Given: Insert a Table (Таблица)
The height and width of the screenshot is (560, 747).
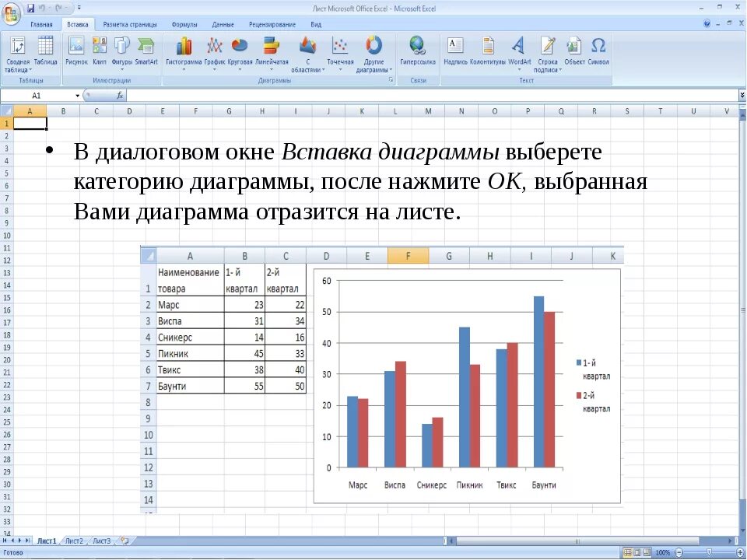Looking at the screenshot, I should click(46, 51).
